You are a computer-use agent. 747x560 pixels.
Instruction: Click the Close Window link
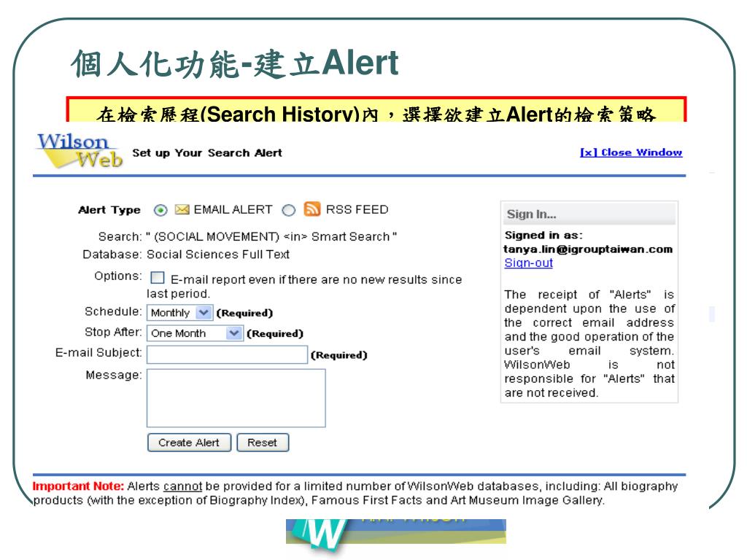pyautogui.click(x=631, y=152)
